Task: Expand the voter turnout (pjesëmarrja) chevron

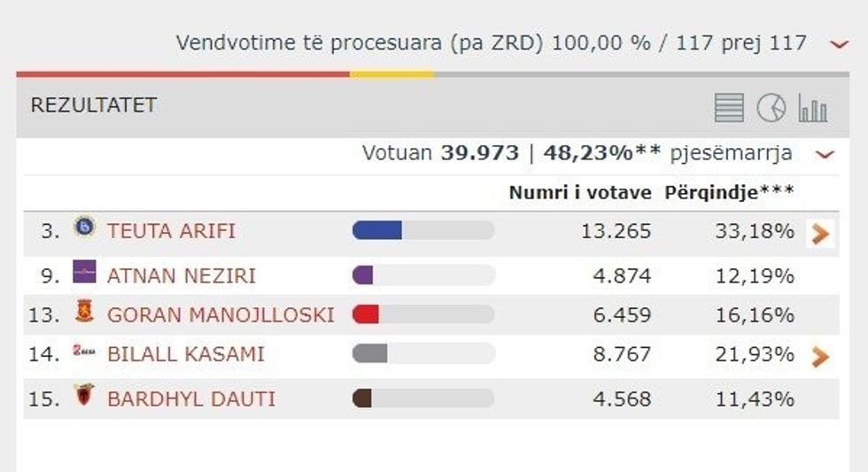Action: (x=825, y=155)
